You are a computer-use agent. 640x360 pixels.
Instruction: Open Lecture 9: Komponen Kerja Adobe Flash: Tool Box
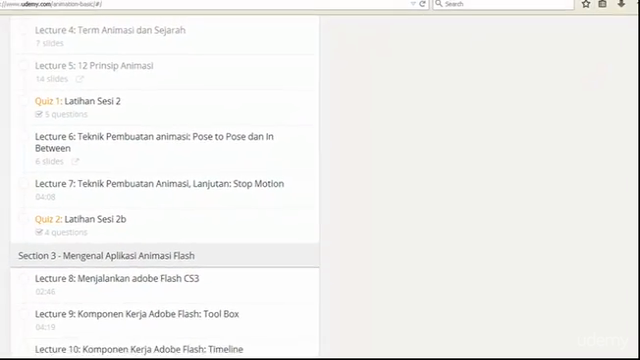tap(137, 314)
